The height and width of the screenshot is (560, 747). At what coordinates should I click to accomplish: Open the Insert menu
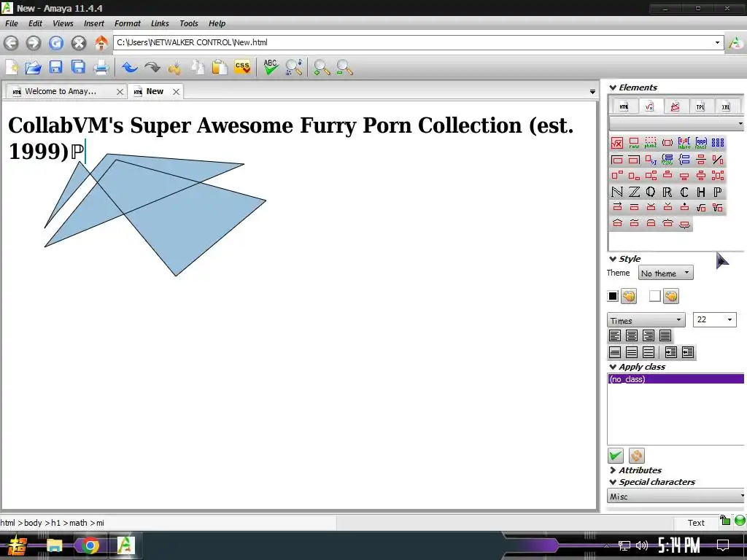click(x=94, y=23)
